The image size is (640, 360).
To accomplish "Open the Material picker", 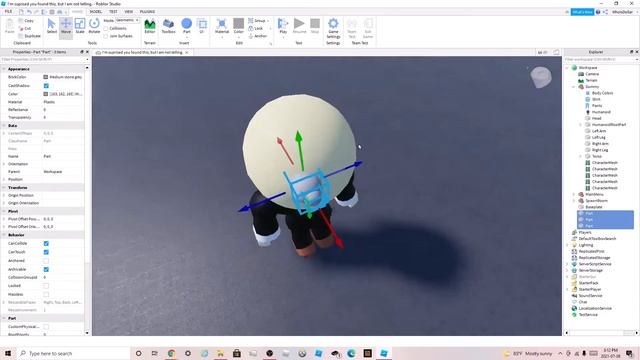I will coord(222,26).
